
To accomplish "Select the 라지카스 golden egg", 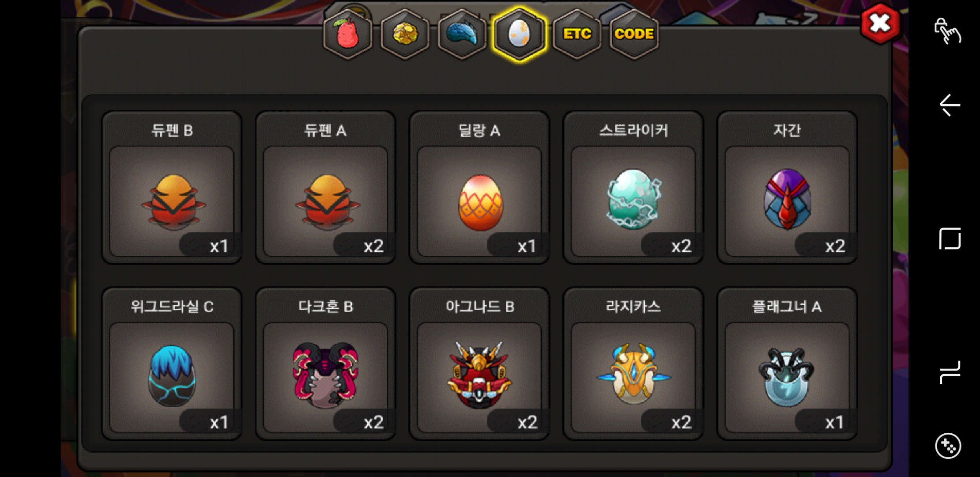I will 633,363.
